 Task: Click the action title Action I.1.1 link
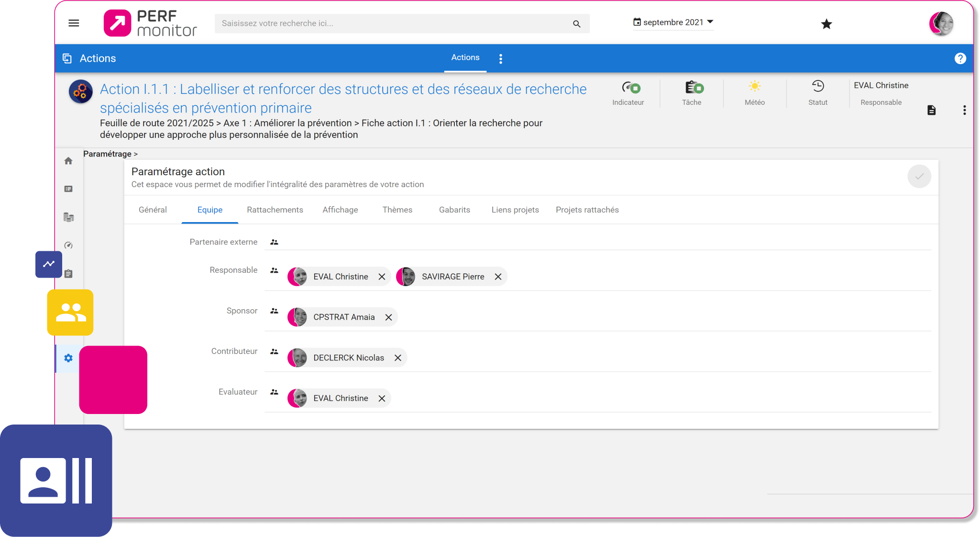click(343, 99)
